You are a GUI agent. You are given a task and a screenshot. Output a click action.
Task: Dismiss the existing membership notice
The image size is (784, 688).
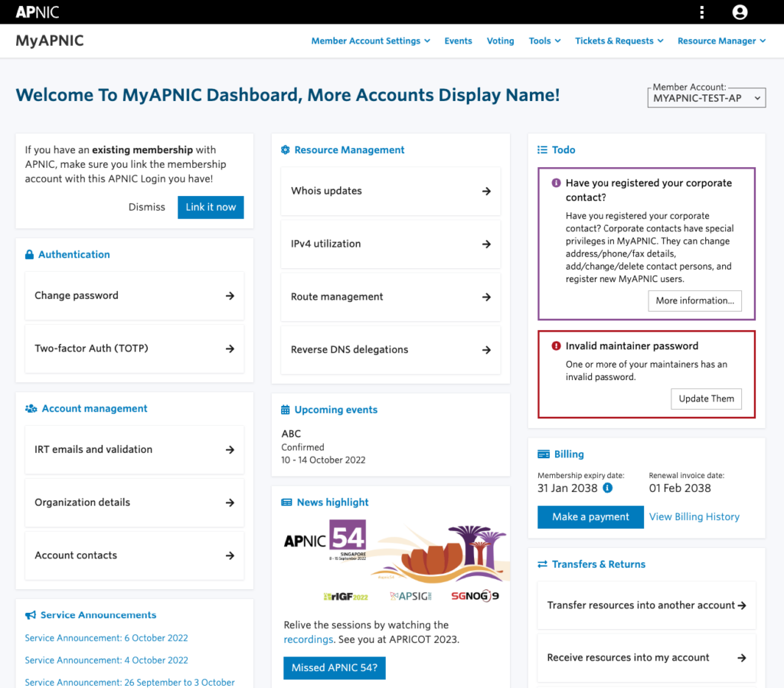pos(146,207)
